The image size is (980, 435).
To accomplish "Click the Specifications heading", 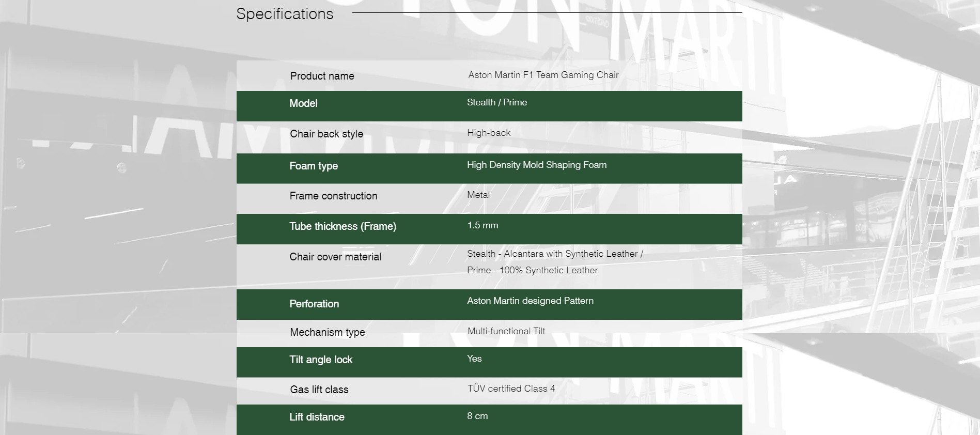I will point(285,14).
